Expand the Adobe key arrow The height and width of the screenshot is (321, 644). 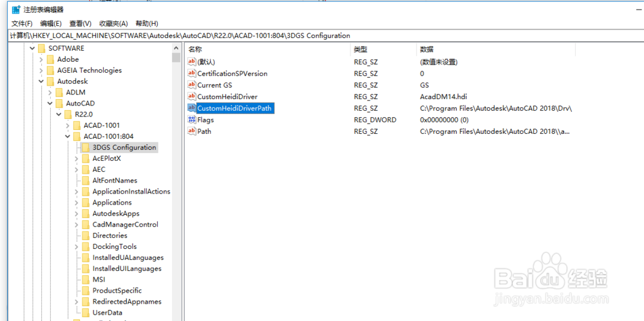(41, 60)
